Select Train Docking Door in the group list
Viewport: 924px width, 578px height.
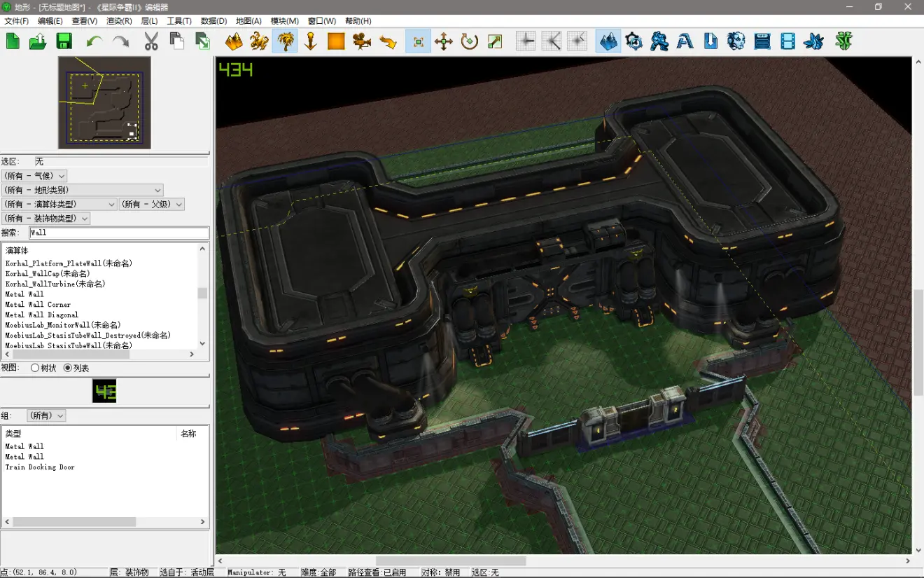coord(40,467)
